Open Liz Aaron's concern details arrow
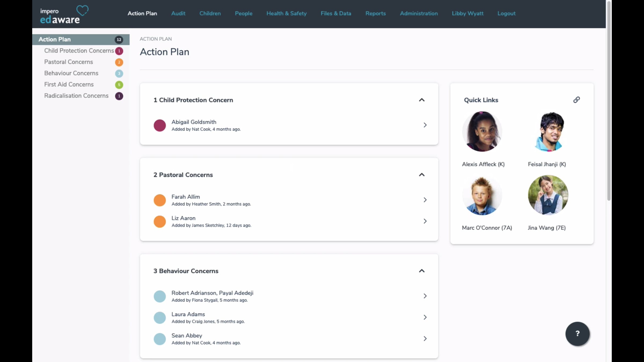This screenshot has height=362, width=644. click(425, 221)
